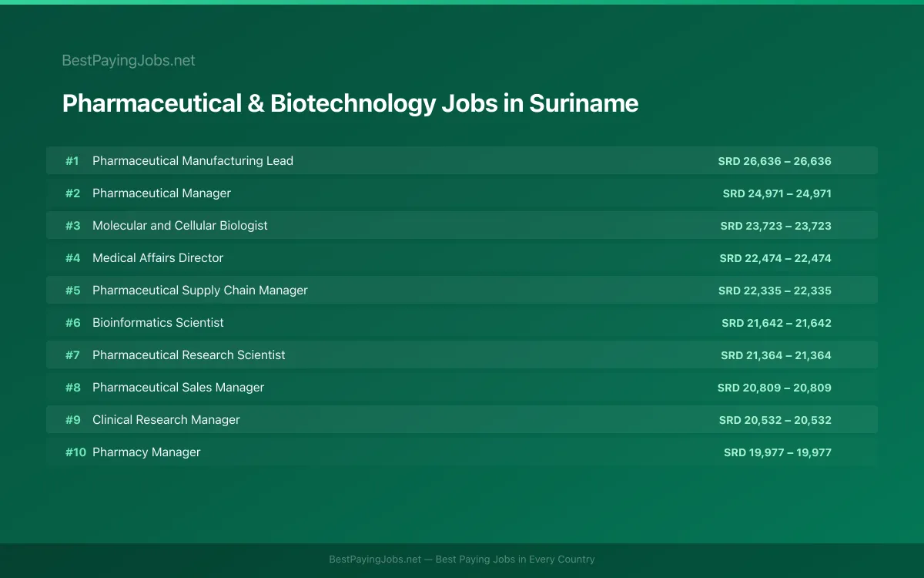Click the #3 rank number
924x578 pixels.
click(72, 226)
